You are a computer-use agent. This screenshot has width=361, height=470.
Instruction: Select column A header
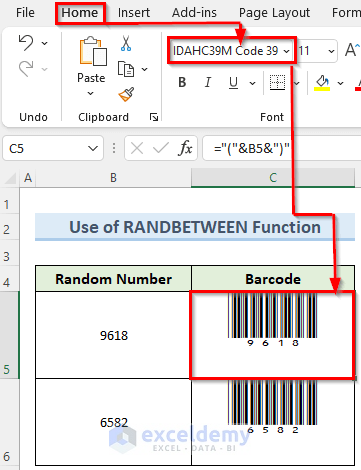pos(28,178)
